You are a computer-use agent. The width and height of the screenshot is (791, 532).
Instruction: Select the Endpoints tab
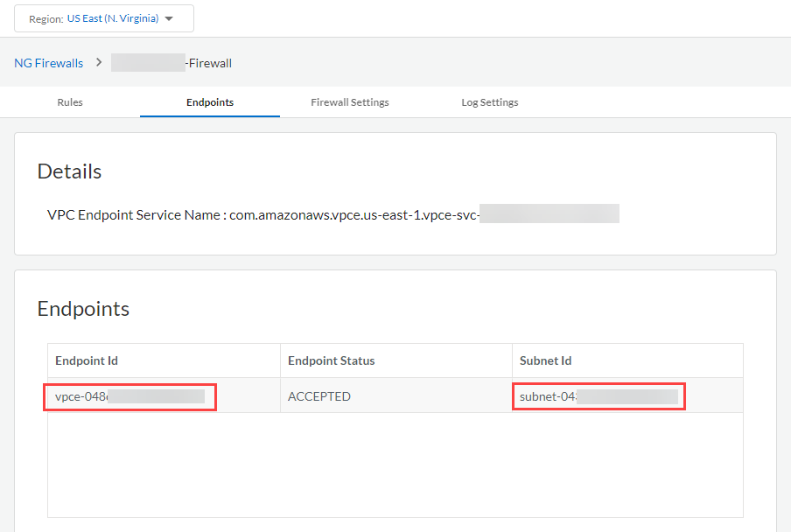click(210, 102)
